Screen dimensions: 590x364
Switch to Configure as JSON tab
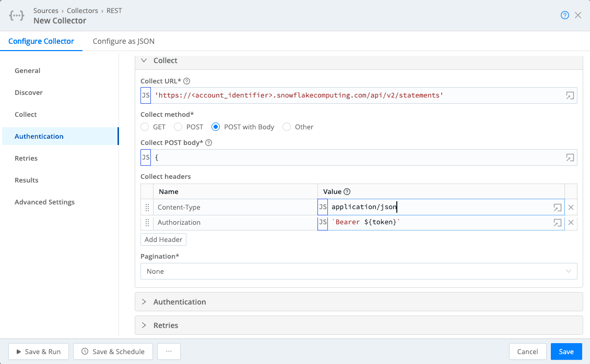coord(124,41)
